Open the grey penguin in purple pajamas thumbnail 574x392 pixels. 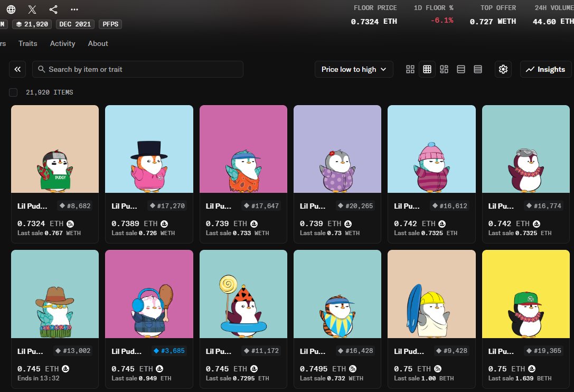(337, 149)
